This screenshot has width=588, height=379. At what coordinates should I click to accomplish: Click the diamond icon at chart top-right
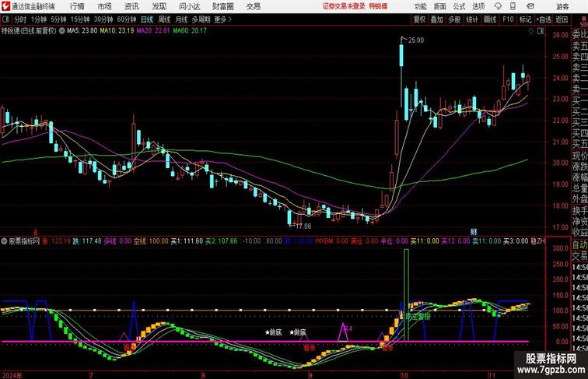click(531, 31)
